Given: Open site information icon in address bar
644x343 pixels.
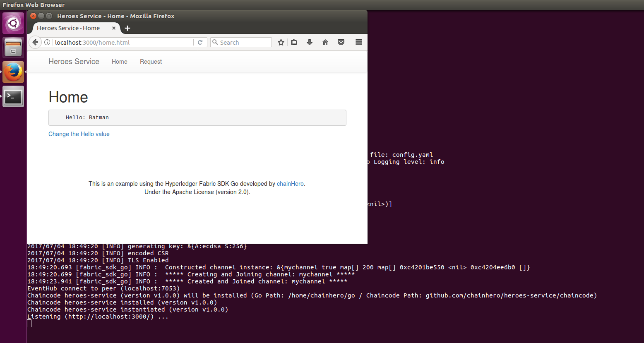Looking at the screenshot, I should (x=47, y=42).
